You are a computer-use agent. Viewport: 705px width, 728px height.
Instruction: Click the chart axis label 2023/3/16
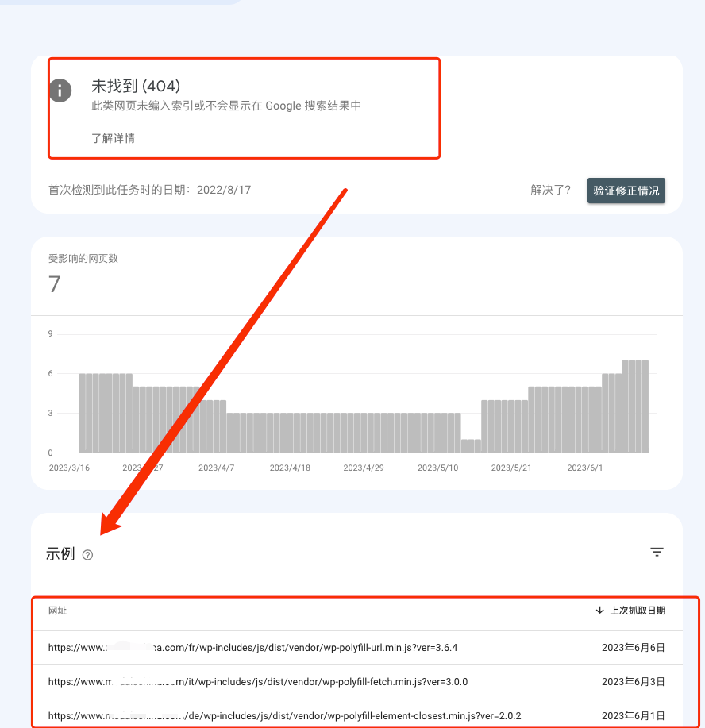pos(69,468)
